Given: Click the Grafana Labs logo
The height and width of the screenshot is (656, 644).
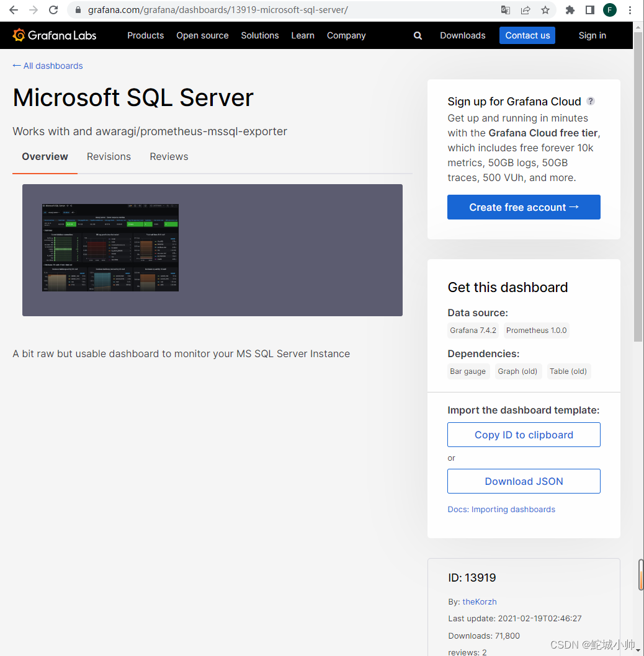Looking at the screenshot, I should click(55, 35).
